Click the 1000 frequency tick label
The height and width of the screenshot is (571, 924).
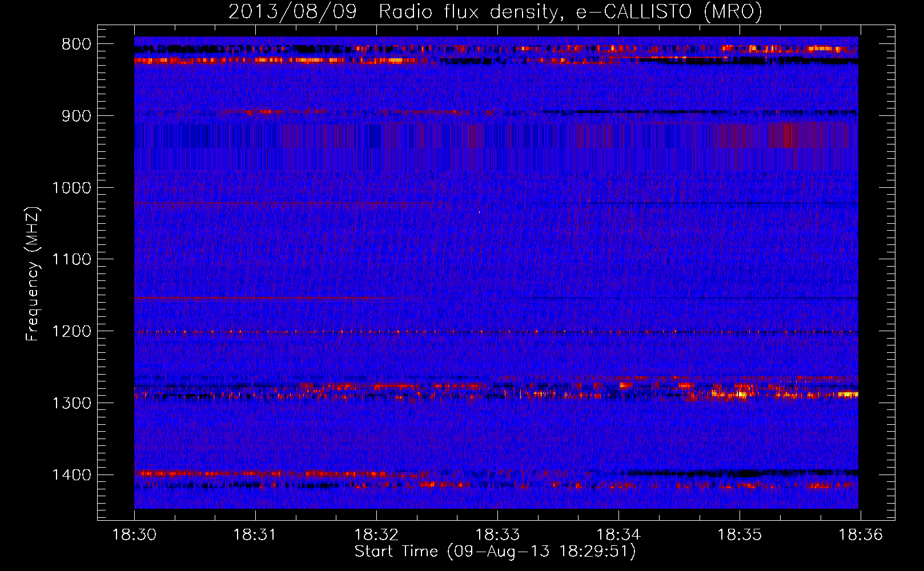[72, 188]
